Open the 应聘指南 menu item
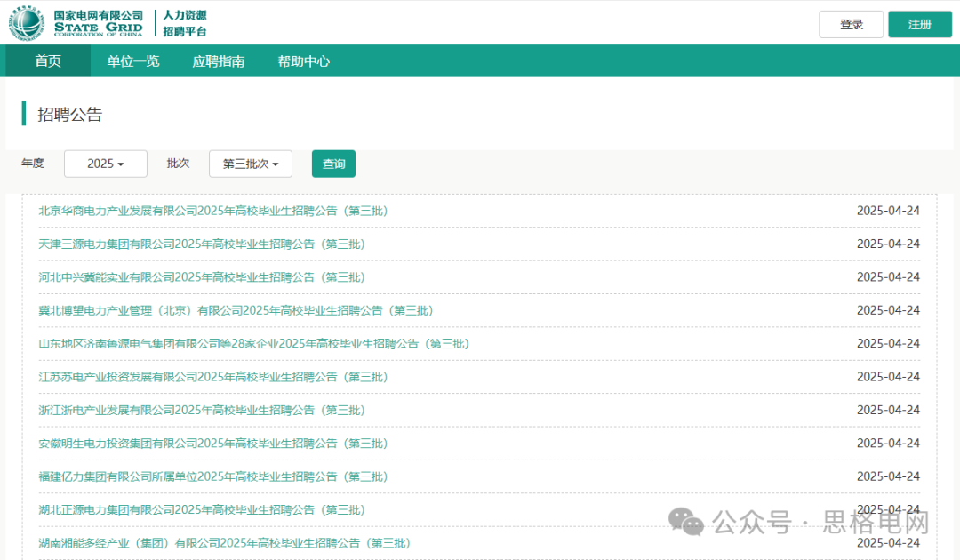This screenshot has width=960, height=560. click(218, 61)
